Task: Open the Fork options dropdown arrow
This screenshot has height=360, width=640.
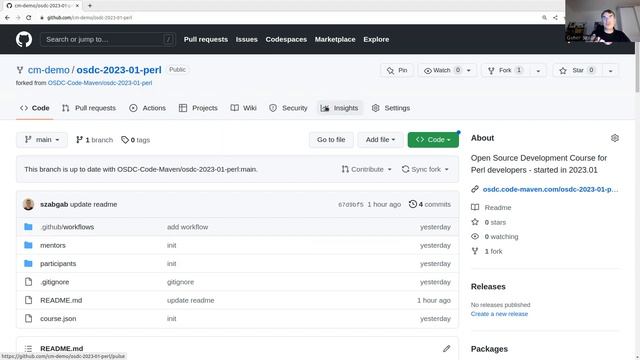Action: pyautogui.click(x=538, y=70)
